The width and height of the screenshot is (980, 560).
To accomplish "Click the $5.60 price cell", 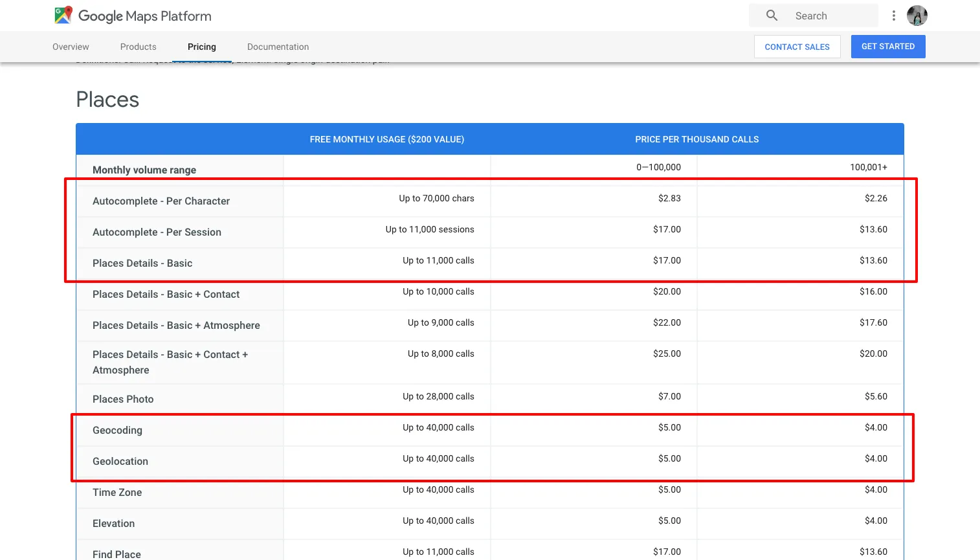I will (876, 396).
